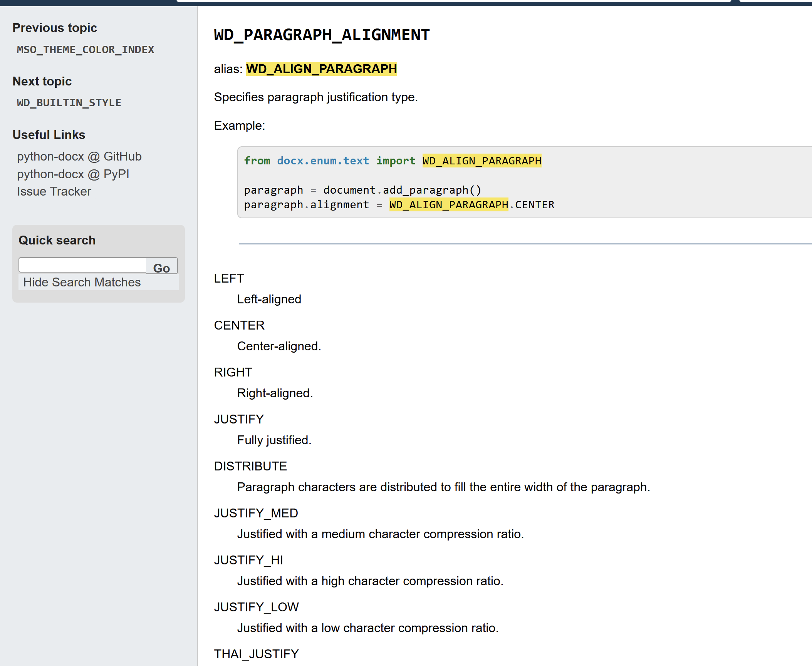812x666 pixels.
Task: Click the LEFT alignment enum value
Action: pyautogui.click(x=228, y=278)
